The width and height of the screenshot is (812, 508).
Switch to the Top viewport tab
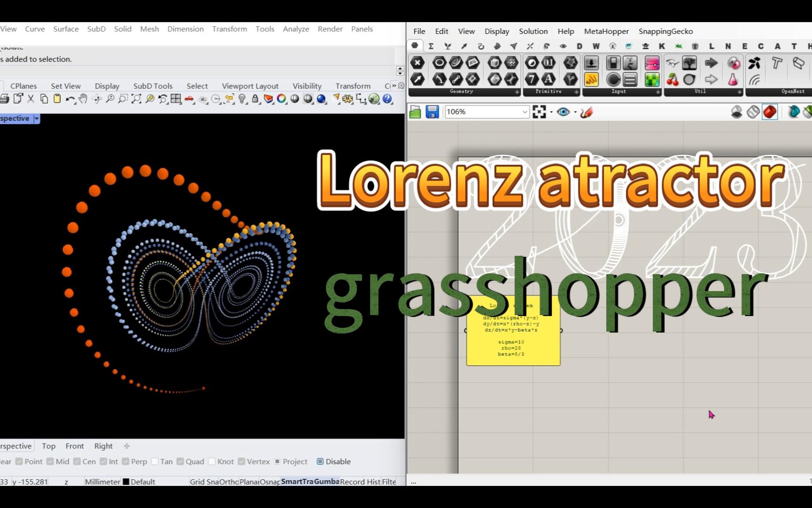[x=48, y=446]
